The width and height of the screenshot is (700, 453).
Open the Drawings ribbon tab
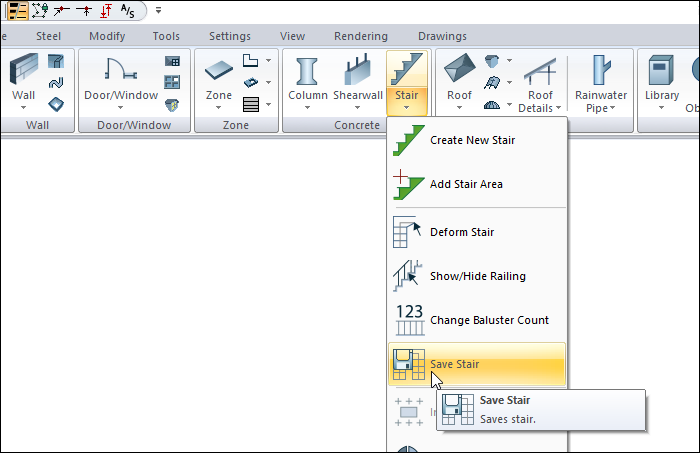[442, 36]
